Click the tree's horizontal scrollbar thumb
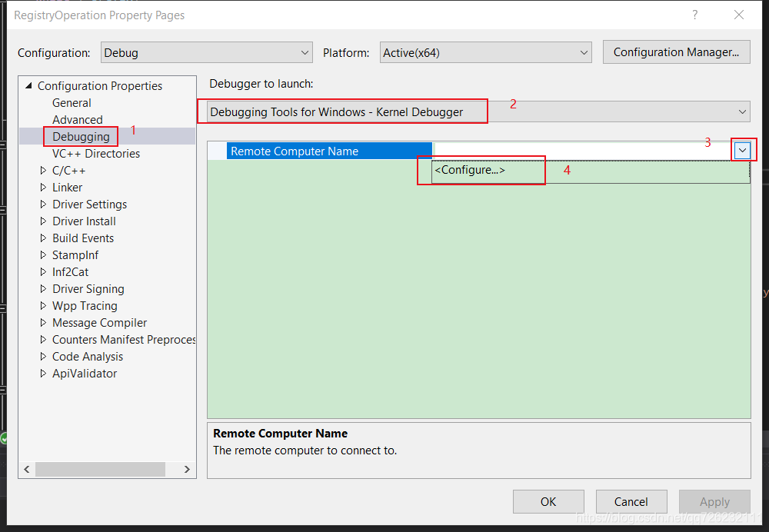The width and height of the screenshot is (769, 532). coord(100,469)
